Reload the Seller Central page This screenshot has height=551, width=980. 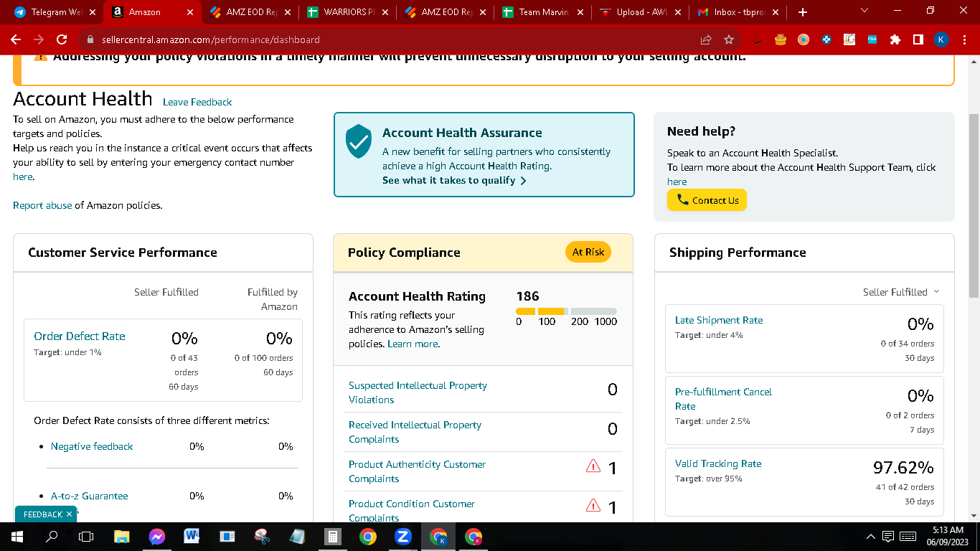click(62, 39)
